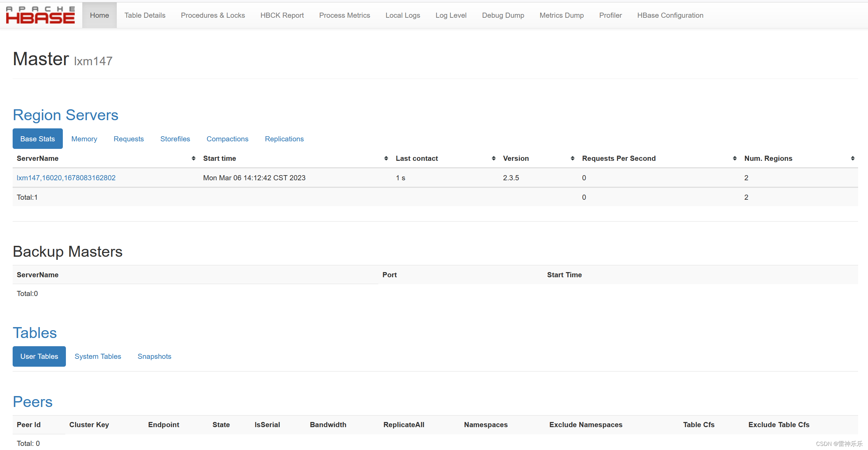Screen dimensions: 868x450
Task: Sort by Last contact arrow icon
Action: coord(493,158)
